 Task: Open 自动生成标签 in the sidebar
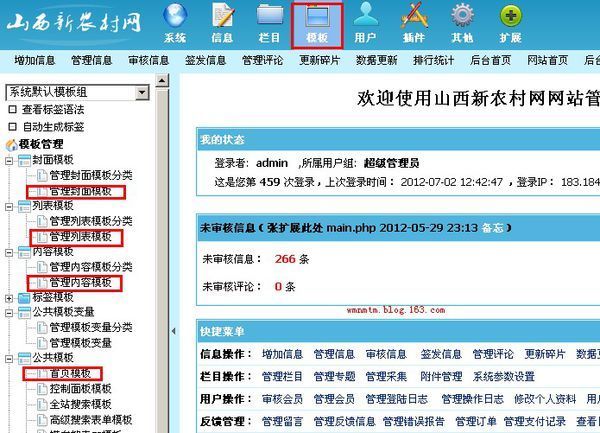53,127
